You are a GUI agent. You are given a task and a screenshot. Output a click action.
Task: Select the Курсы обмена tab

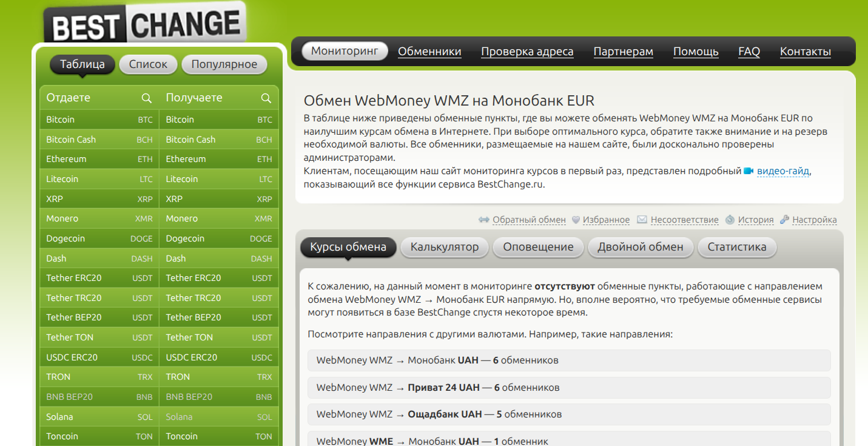pyautogui.click(x=348, y=247)
